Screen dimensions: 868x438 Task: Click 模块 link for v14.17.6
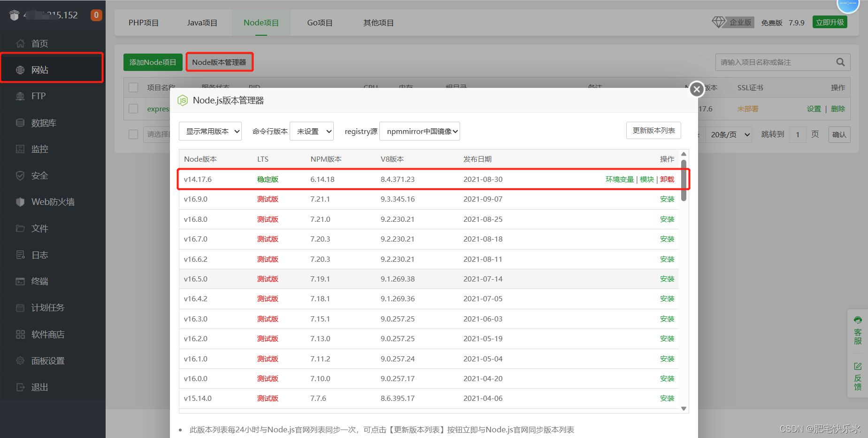coord(647,180)
